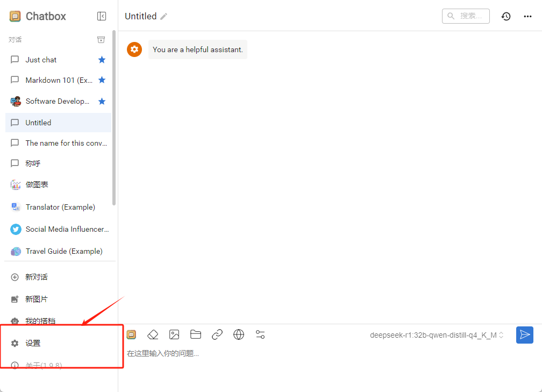The image size is (542, 392).
Task: Start a new chat with 新对话
Action: pos(37,277)
